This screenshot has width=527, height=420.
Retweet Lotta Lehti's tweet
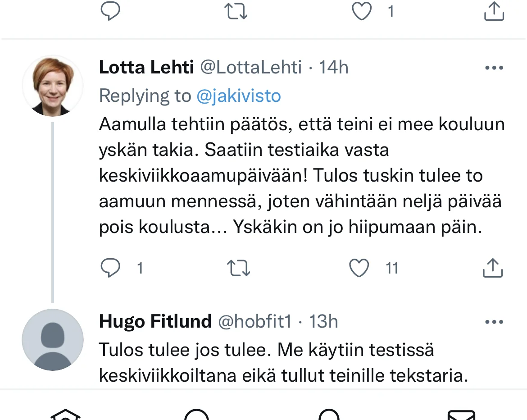[239, 269]
